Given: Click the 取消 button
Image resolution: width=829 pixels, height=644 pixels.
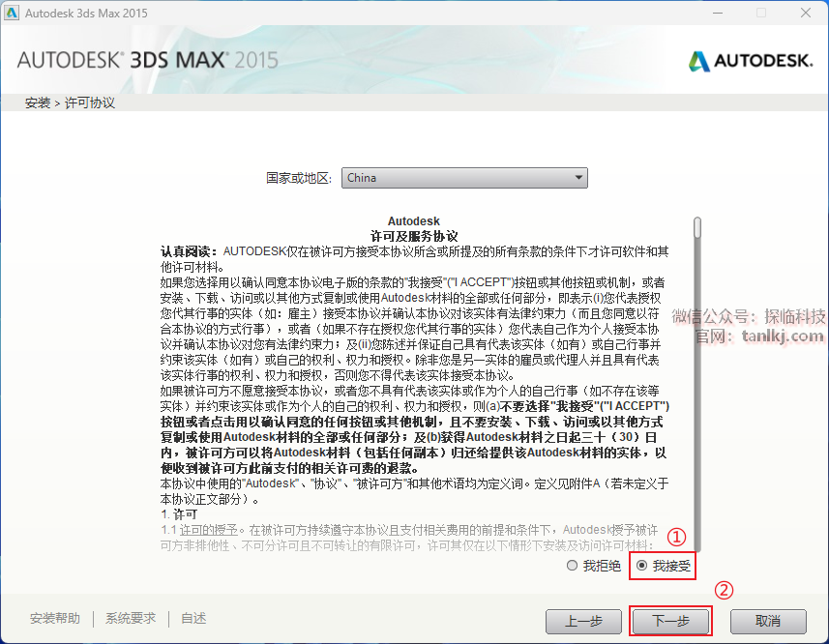Looking at the screenshot, I should click(x=768, y=622).
